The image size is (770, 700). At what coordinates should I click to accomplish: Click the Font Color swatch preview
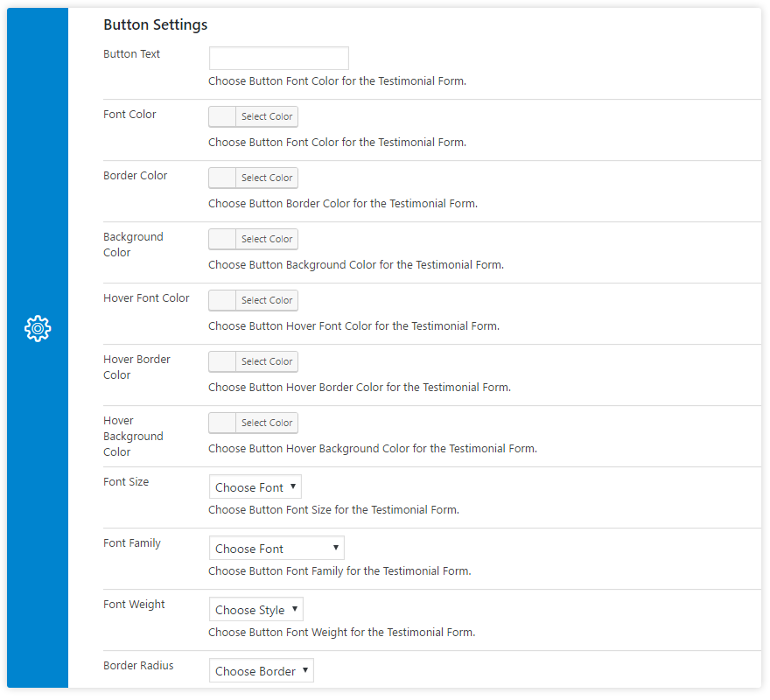click(x=222, y=116)
